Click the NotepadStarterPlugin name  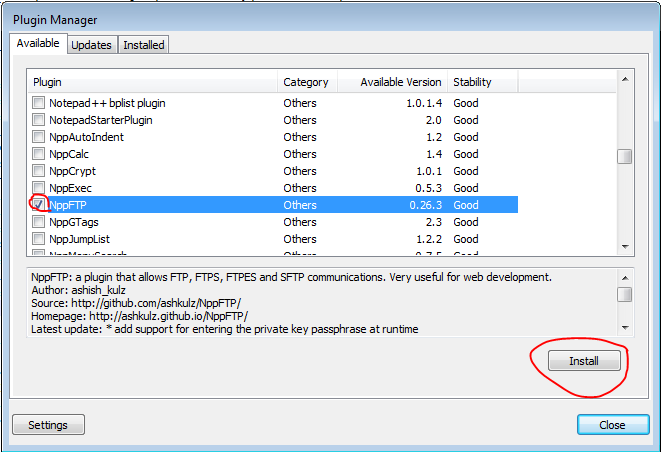tap(101, 120)
